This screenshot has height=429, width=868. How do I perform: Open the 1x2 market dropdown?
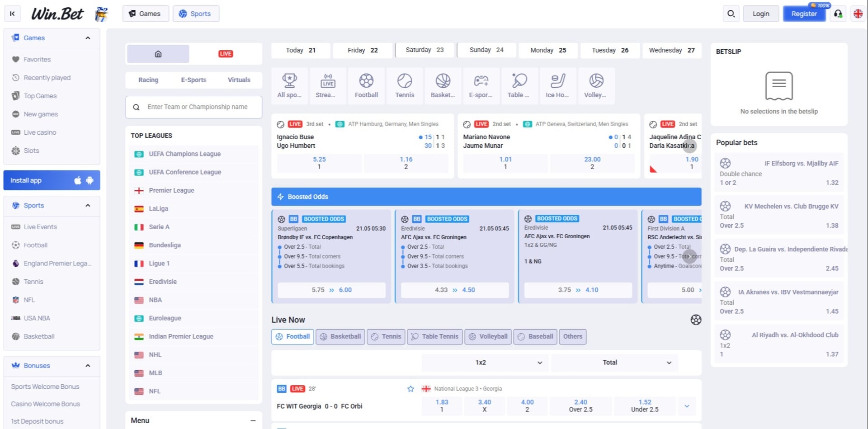pos(485,363)
